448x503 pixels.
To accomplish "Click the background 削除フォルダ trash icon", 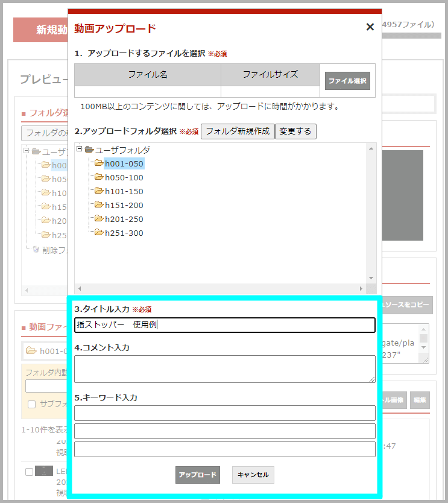I will (36, 250).
